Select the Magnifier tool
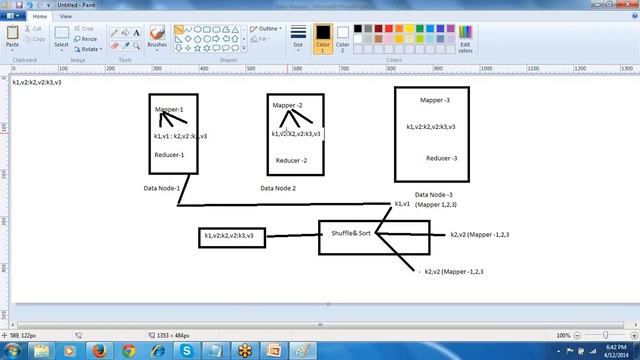Screen dimensions: 640x360 pos(136,46)
